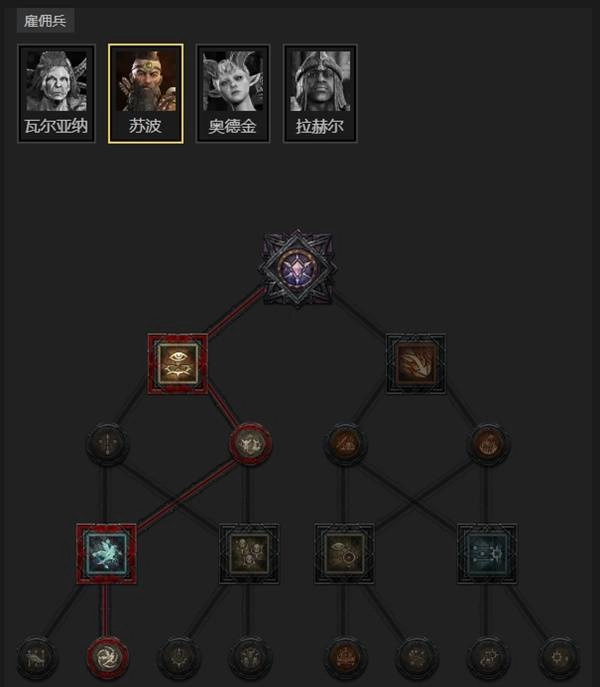Click the red-ringed circular passive node
600x687 pixels.
[x=250, y=444]
